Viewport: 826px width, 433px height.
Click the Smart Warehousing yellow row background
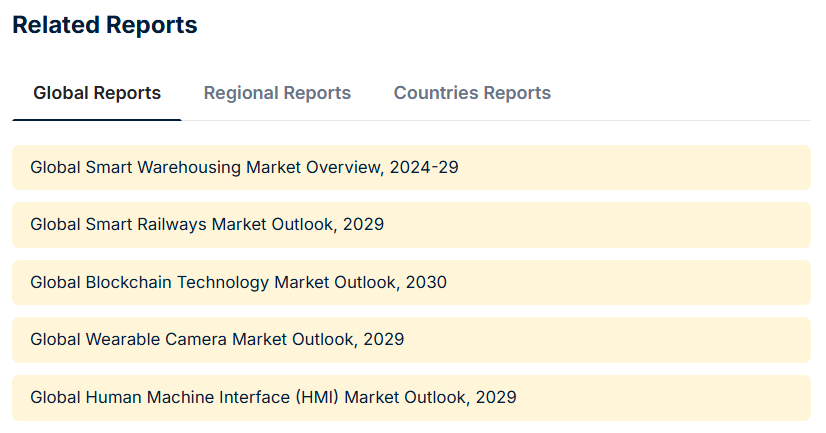640,167
